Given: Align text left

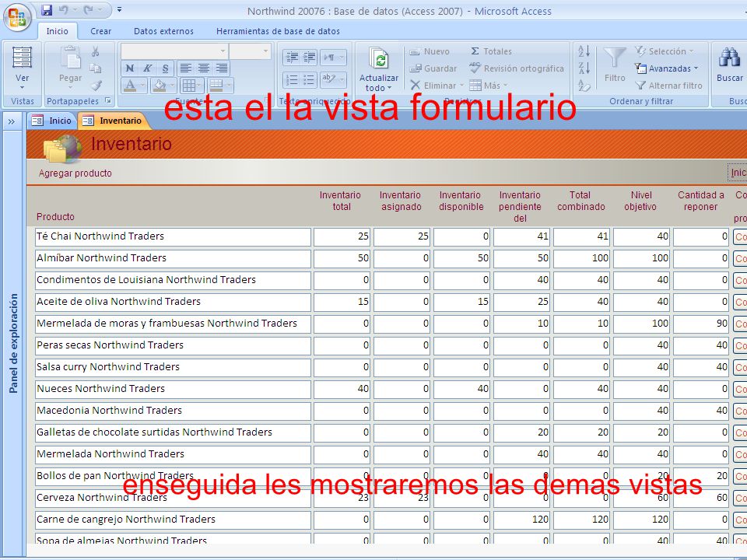Looking at the screenshot, I should tap(185, 68).
